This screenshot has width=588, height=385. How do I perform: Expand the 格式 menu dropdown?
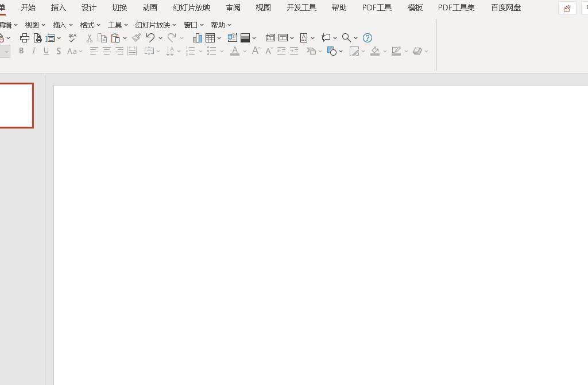pos(90,25)
